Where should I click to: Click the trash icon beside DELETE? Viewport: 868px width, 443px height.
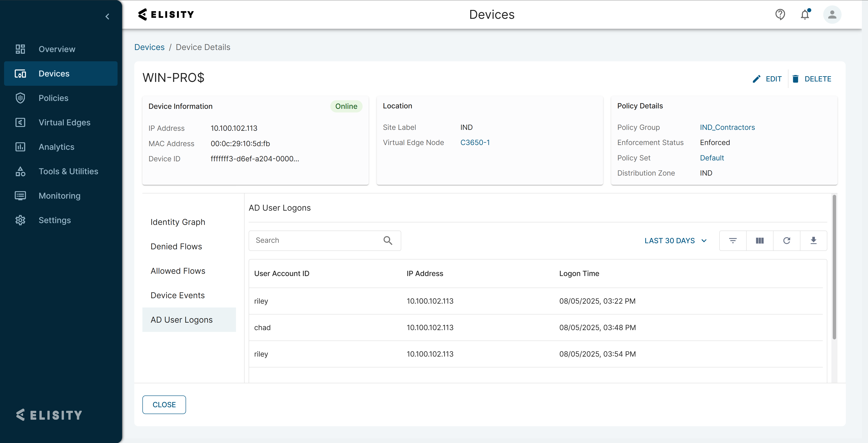click(796, 79)
